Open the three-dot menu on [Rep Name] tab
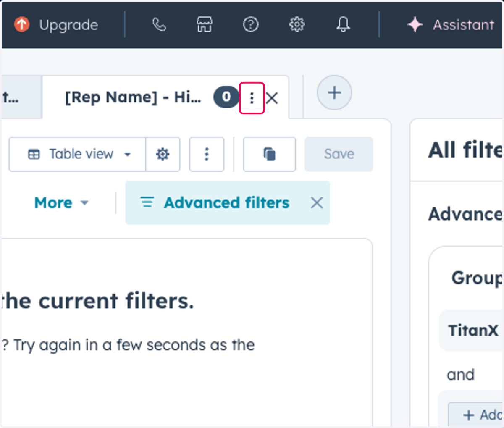Viewport: 504px width, 428px height. tap(252, 98)
